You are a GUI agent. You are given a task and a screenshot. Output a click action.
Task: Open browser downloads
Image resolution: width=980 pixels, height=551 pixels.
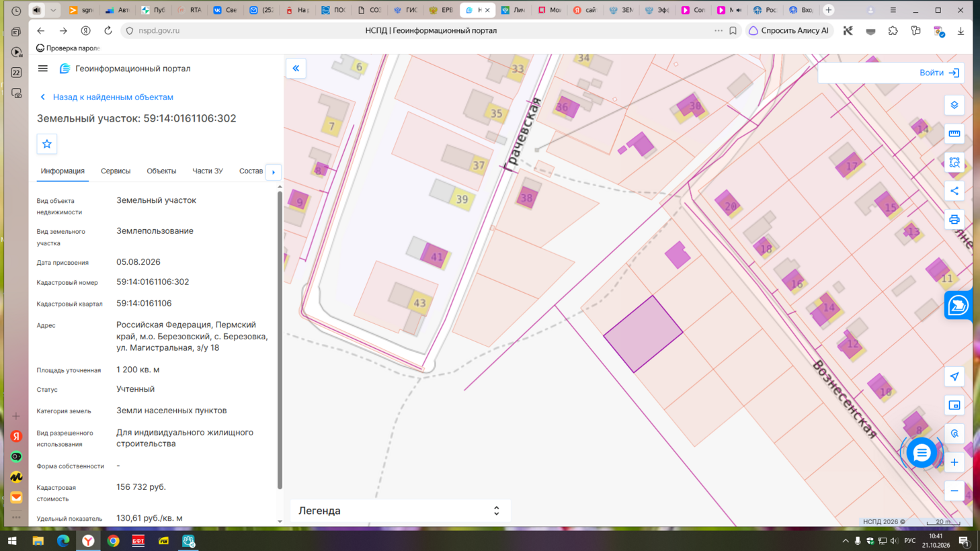961,31
